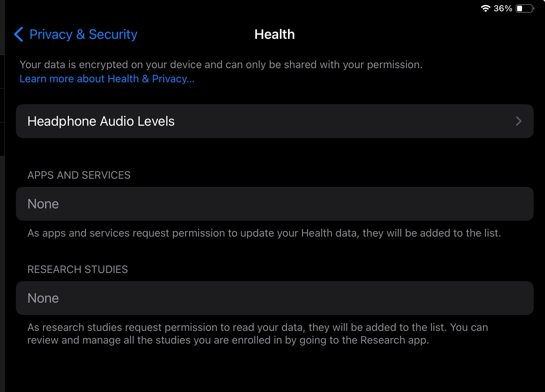Click the battery icon in status bar

(525, 8)
